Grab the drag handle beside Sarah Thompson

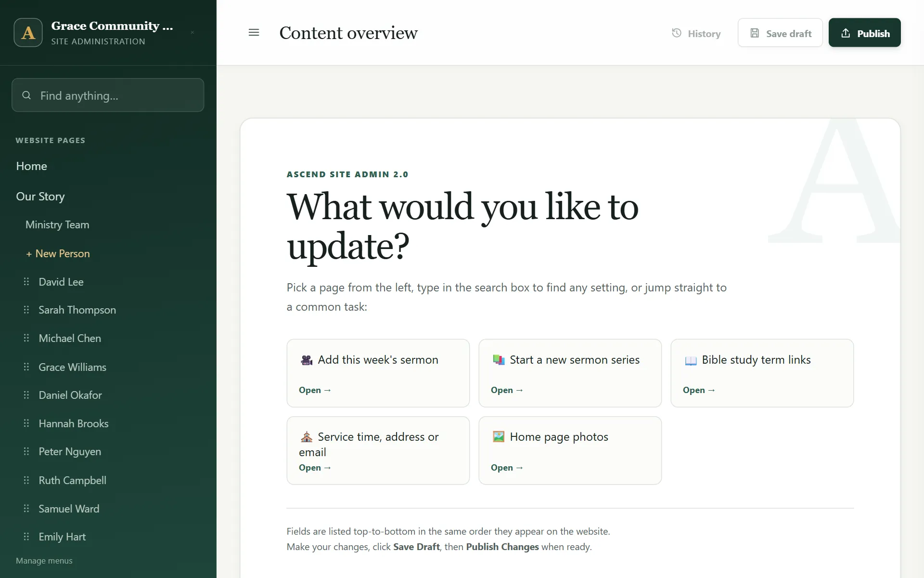26,310
